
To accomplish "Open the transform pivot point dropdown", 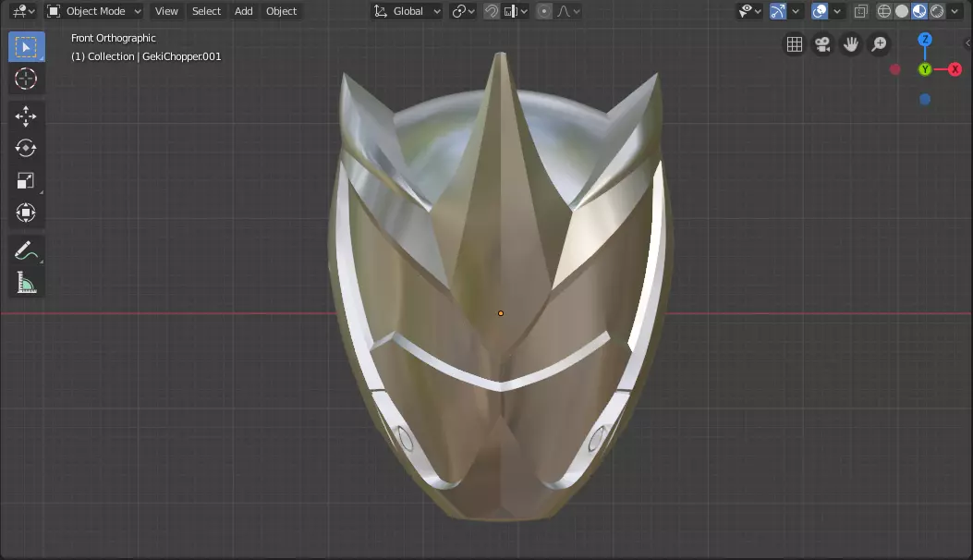I will pos(463,11).
